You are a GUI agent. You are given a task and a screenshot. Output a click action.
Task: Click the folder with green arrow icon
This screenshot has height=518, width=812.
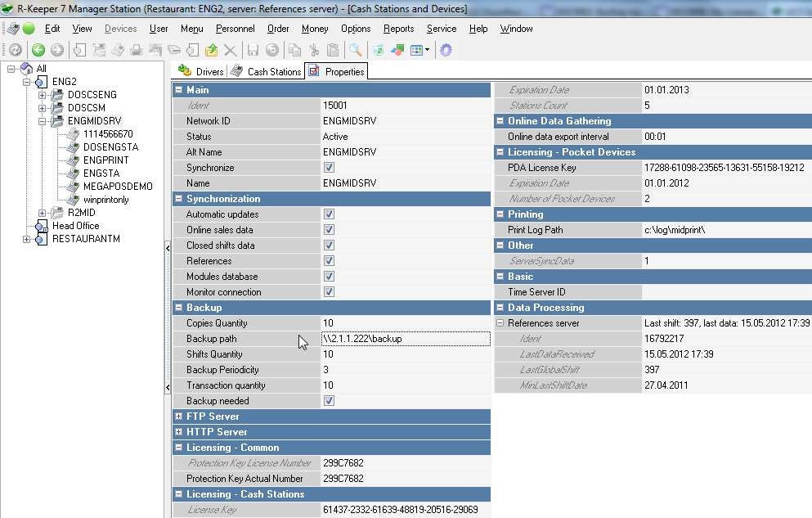(212, 50)
